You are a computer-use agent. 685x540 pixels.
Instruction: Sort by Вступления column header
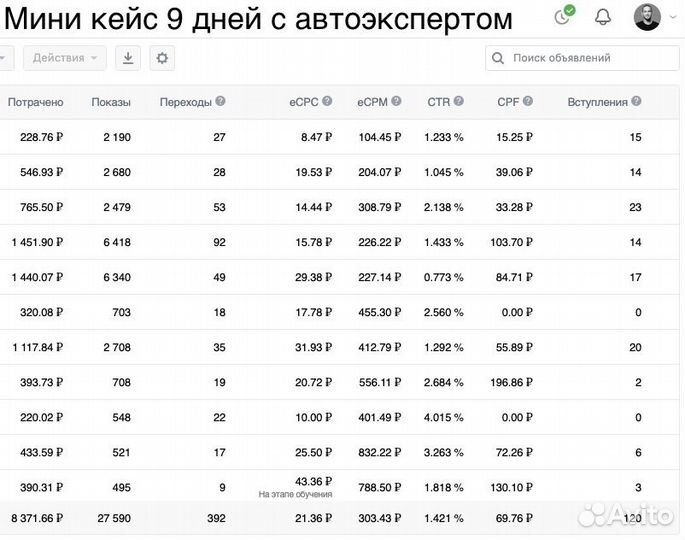coord(598,102)
